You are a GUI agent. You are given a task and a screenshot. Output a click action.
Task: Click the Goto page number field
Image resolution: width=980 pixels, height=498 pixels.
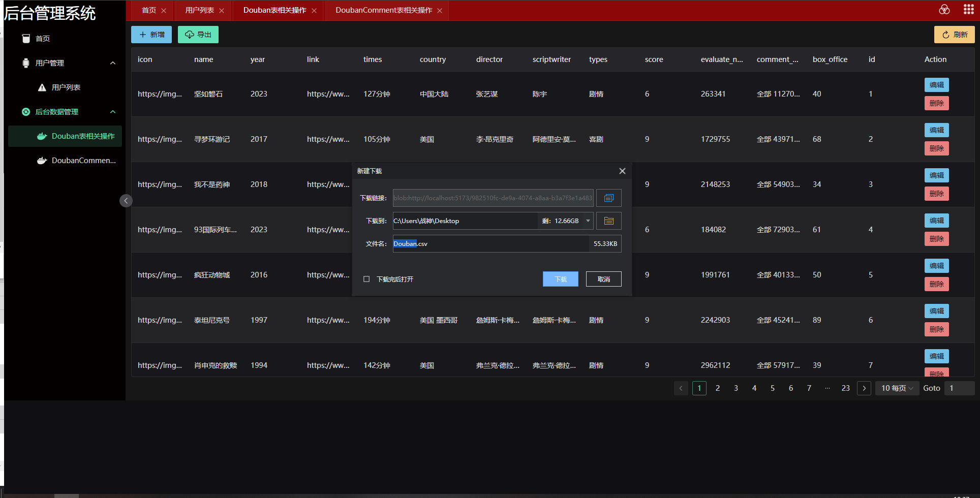click(959, 388)
